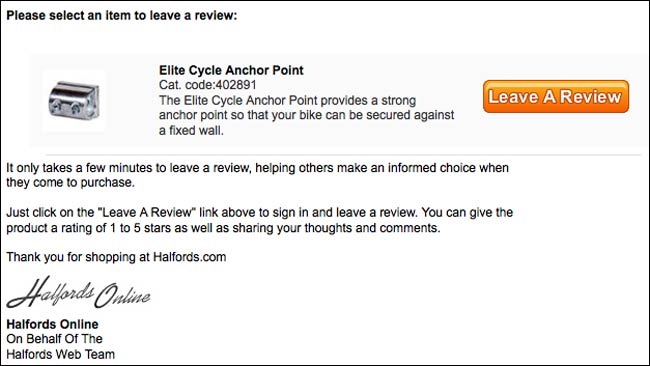Click the Halfords Online handwritten signature logo
The image size is (650, 366).
click(78, 293)
